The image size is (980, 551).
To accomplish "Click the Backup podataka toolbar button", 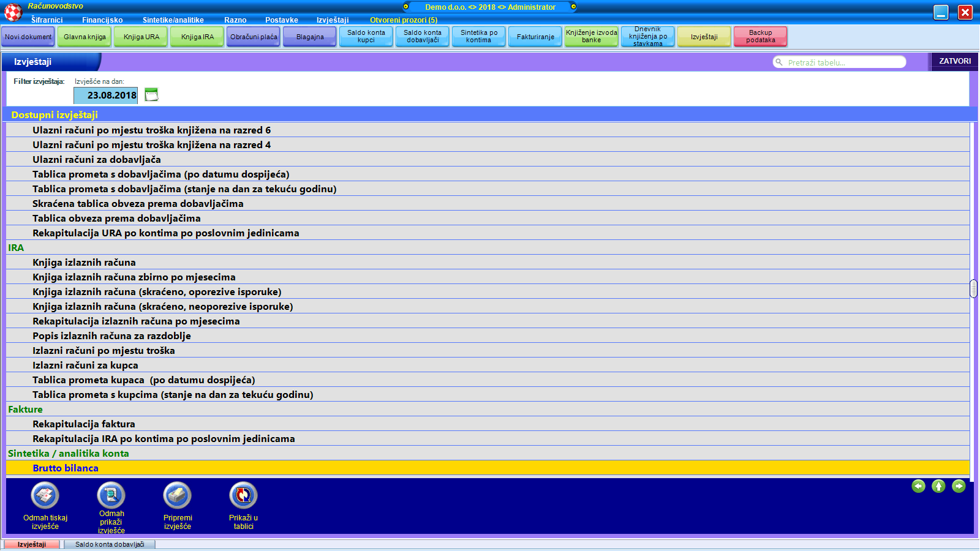I will 760,37.
